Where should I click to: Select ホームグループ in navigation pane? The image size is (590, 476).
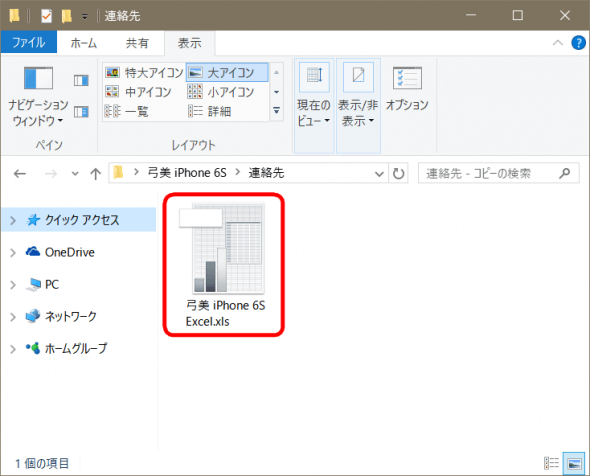pos(66,348)
